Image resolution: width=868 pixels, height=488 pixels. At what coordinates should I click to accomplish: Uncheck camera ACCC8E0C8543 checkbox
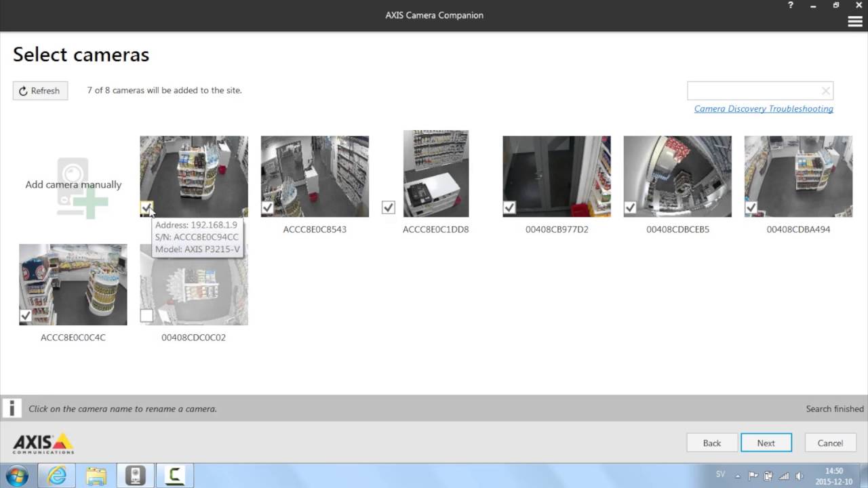coord(267,207)
